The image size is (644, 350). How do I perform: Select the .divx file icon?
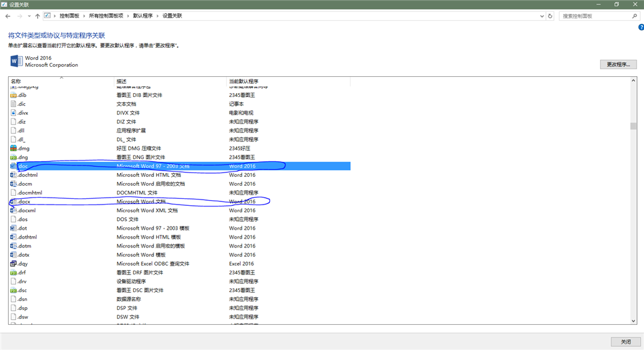coord(13,113)
